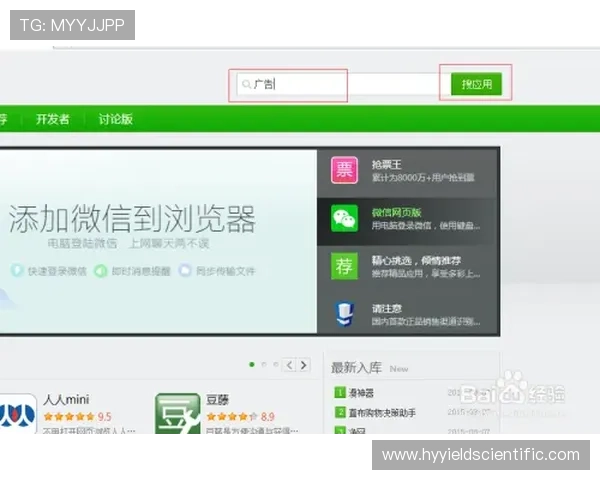600x480 pixels.
Task: Click the magnifier icon in search box
Action: point(246,84)
